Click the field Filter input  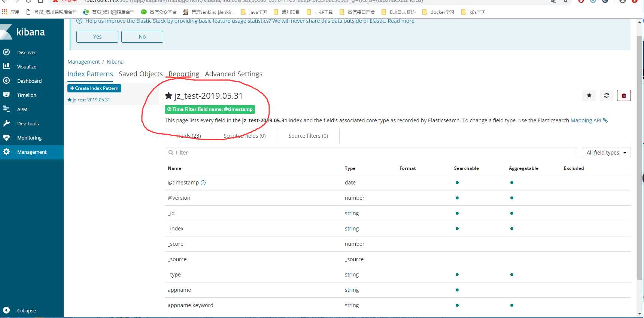(x=371, y=153)
